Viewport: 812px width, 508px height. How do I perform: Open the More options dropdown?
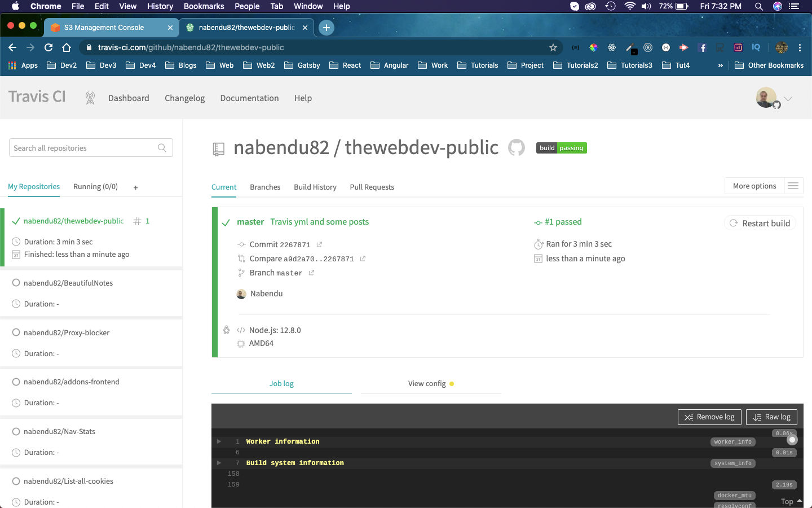coord(754,186)
